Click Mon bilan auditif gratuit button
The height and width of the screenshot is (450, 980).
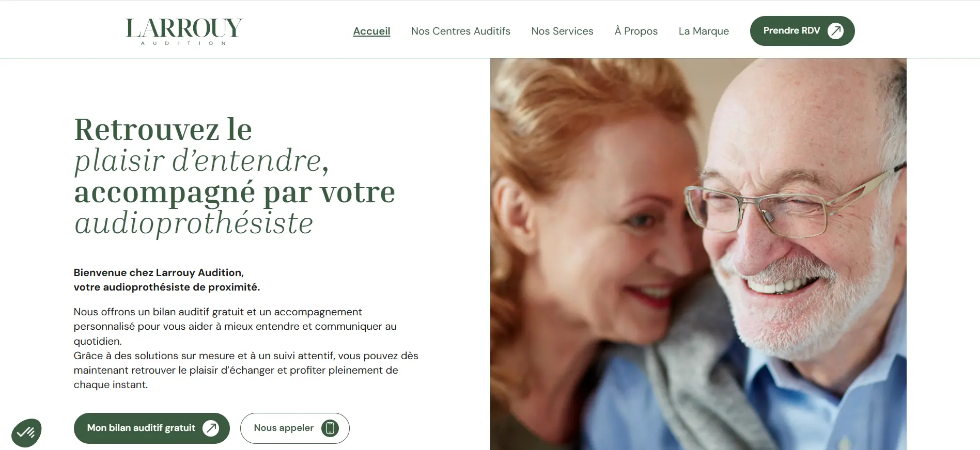pos(152,428)
